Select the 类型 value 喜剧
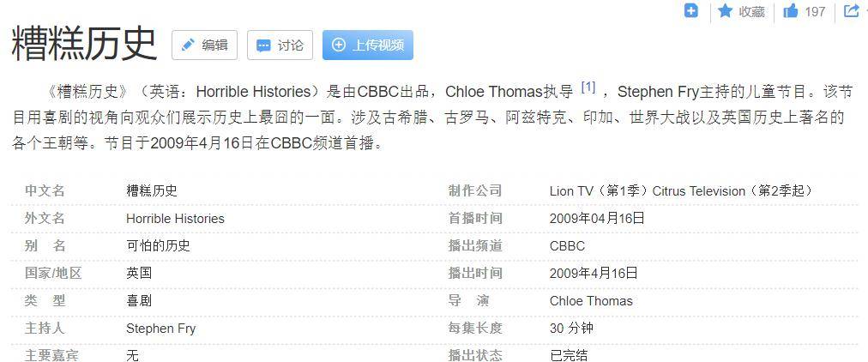 [139, 300]
